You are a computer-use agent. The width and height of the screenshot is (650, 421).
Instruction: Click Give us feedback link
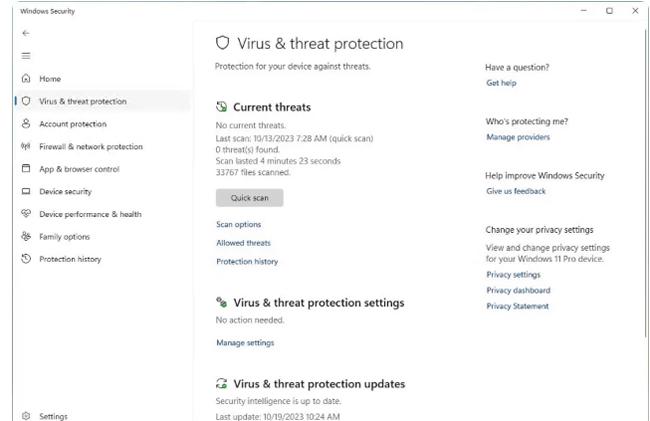point(516,191)
